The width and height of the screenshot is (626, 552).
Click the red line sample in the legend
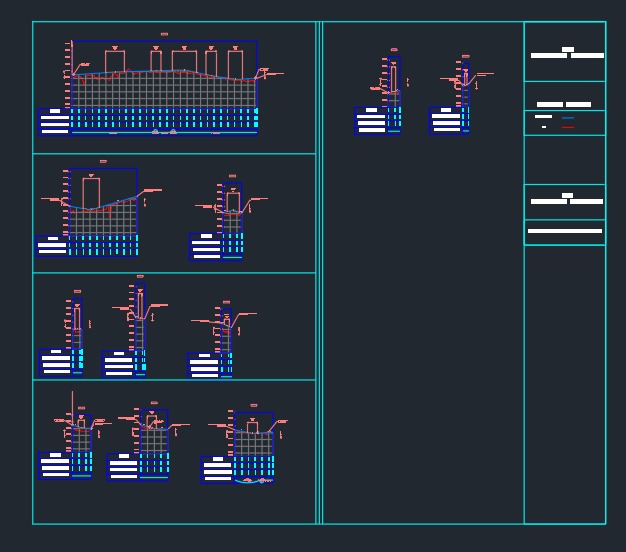pyautogui.click(x=568, y=127)
